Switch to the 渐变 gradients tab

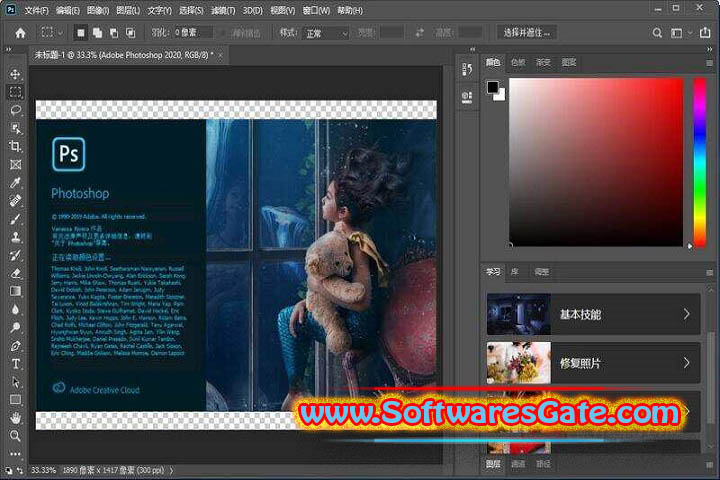(543, 62)
